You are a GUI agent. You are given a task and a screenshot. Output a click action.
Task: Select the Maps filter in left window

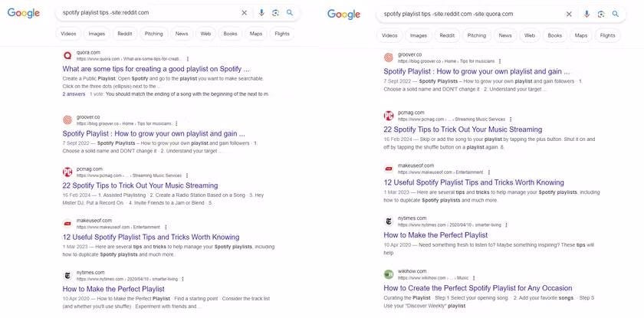point(255,34)
